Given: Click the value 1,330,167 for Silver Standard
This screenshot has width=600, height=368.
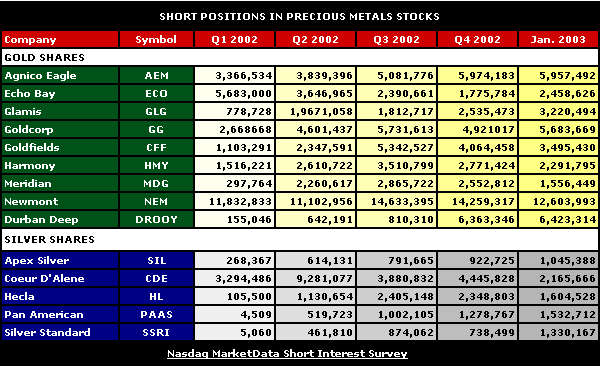Looking at the screenshot, I should click(x=567, y=333).
